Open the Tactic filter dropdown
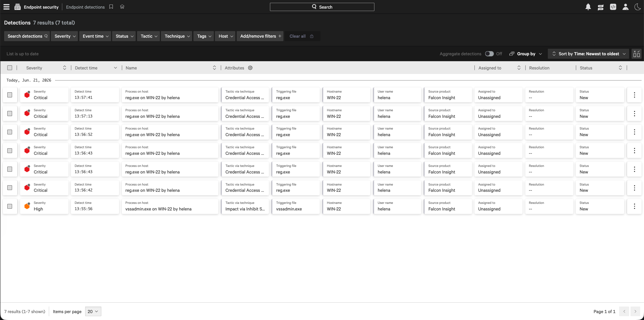644x320 pixels. coord(148,36)
